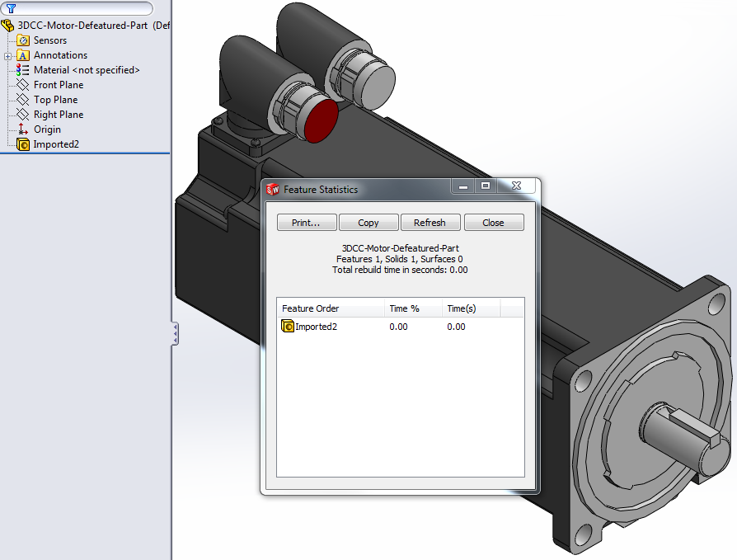This screenshot has height=560, width=737.
Task: Click the filter funnel icon in feature tree
Action: pos(12,8)
